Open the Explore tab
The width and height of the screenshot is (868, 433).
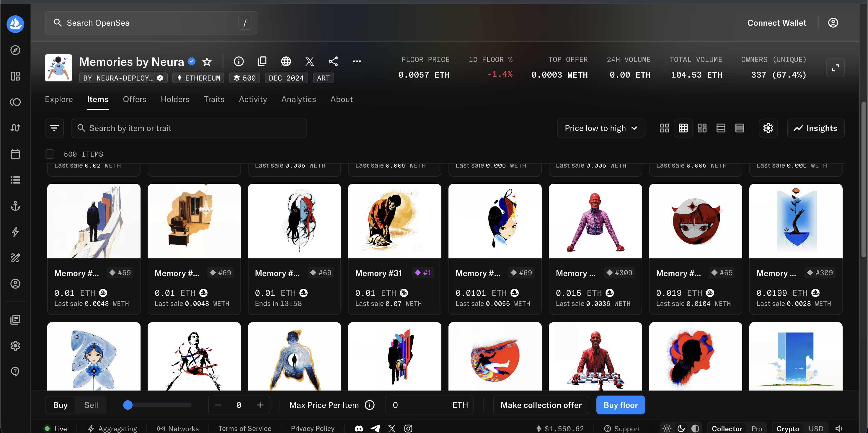pyautogui.click(x=59, y=99)
